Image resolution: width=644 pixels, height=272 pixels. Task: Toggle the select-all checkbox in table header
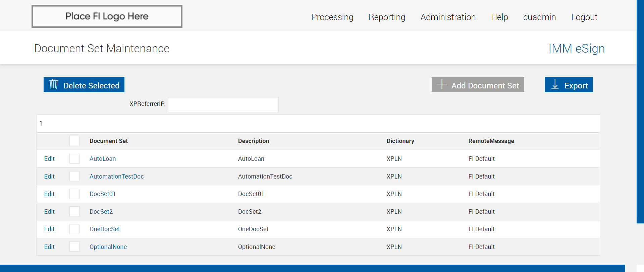tap(74, 141)
